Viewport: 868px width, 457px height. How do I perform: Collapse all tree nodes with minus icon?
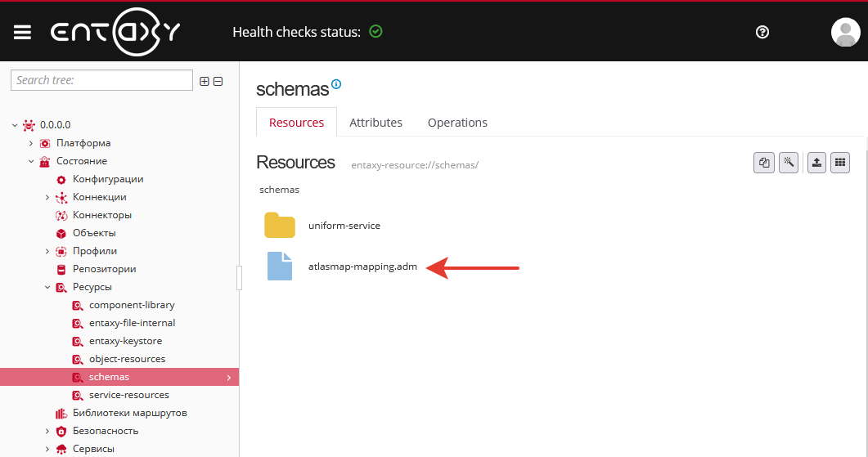218,81
